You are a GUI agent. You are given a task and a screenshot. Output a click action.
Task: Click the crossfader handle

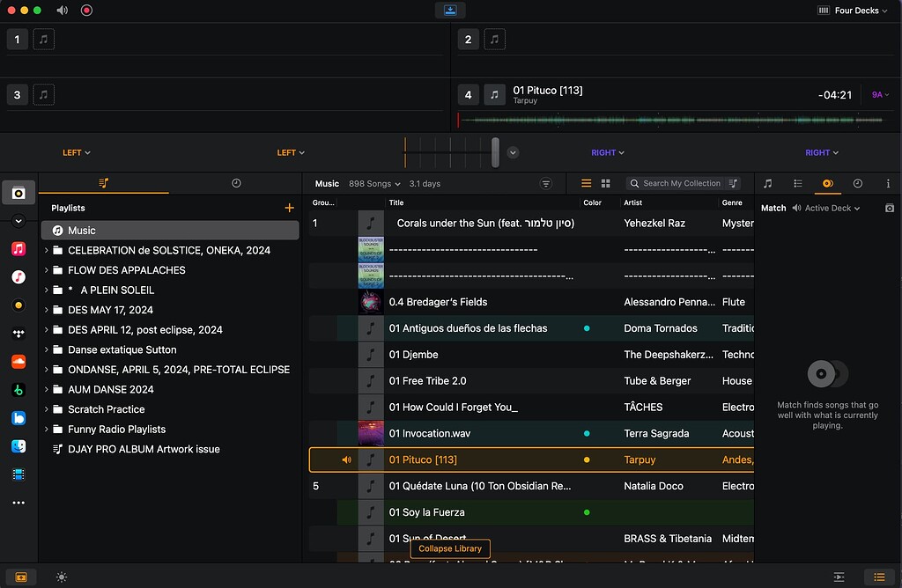[496, 152]
